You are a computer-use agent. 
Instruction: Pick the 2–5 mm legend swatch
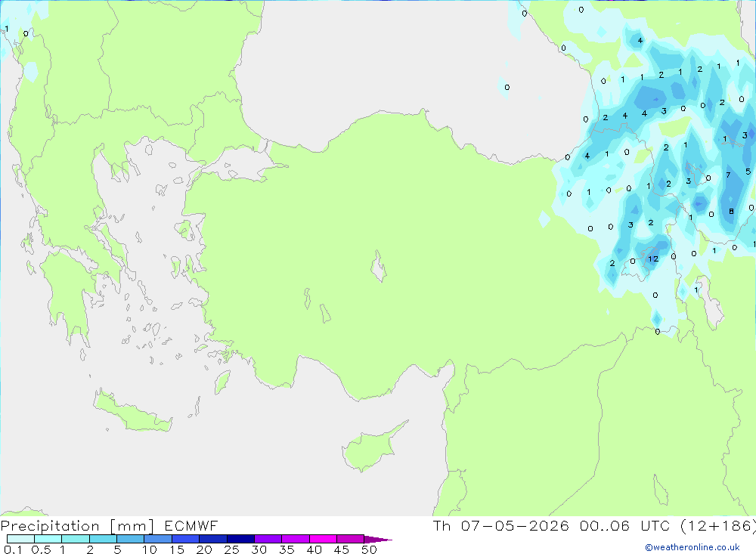(x=103, y=539)
